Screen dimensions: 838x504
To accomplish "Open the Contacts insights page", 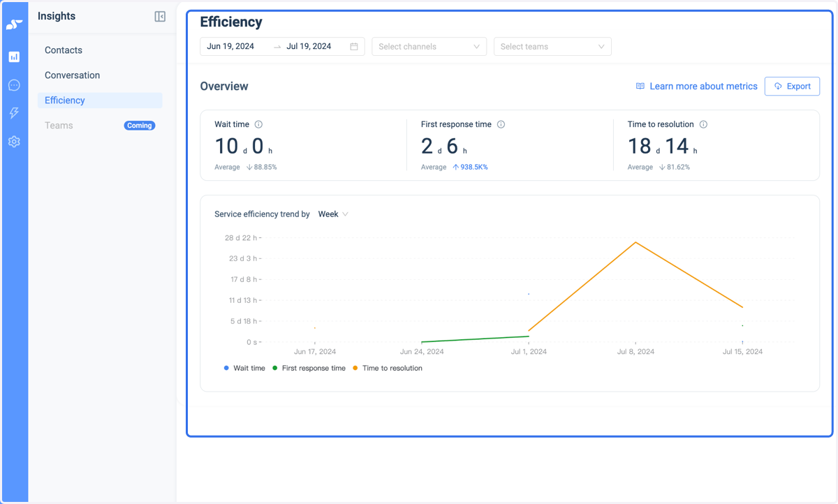I will tap(64, 50).
